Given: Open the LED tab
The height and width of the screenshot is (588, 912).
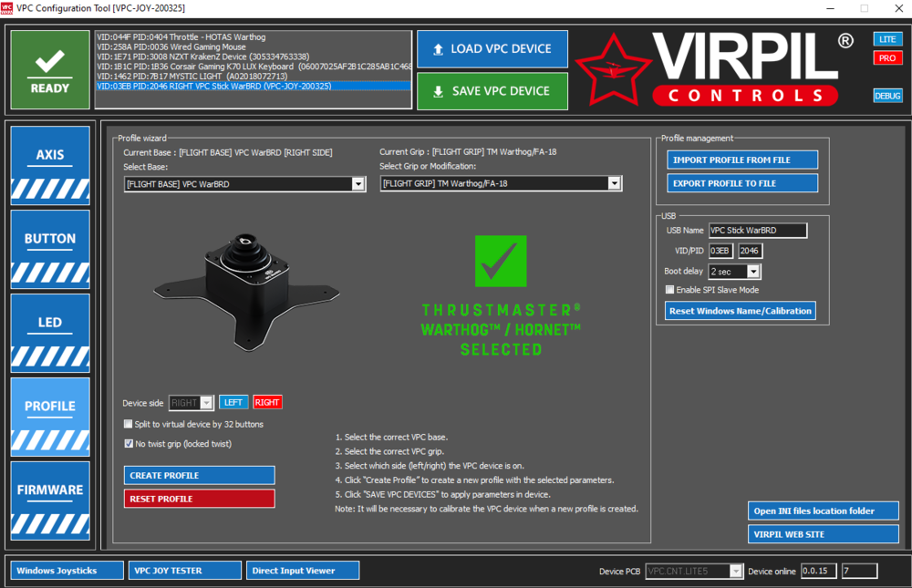Looking at the screenshot, I should point(50,334).
